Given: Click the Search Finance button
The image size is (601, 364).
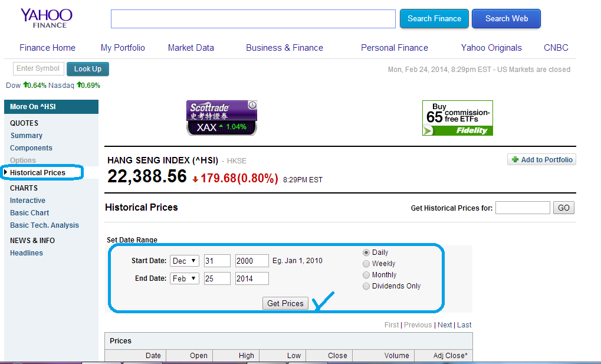Looking at the screenshot, I should click(434, 19).
